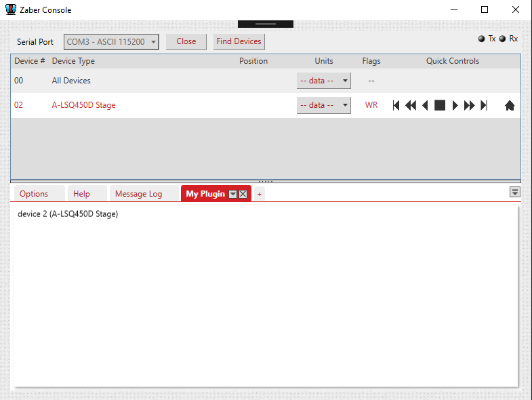The image size is (532, 400).
Task: Click the Device Type column header
Action: (x=73, y=61)
